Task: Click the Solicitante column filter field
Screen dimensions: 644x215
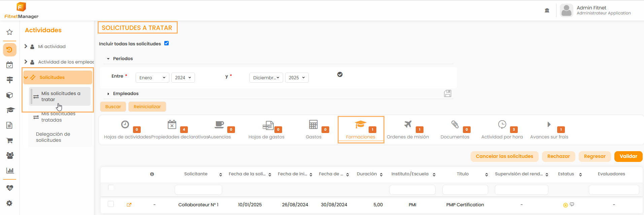Action: 198,190
